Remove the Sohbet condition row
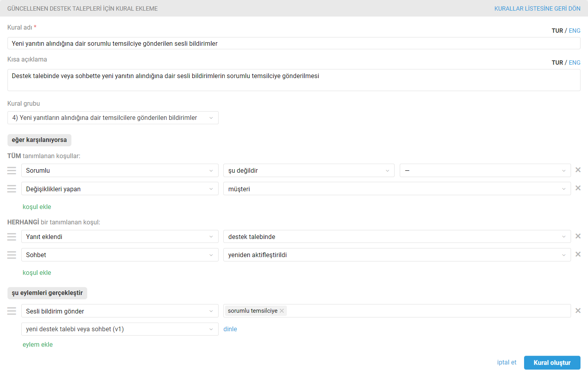 tap(578, 254)
